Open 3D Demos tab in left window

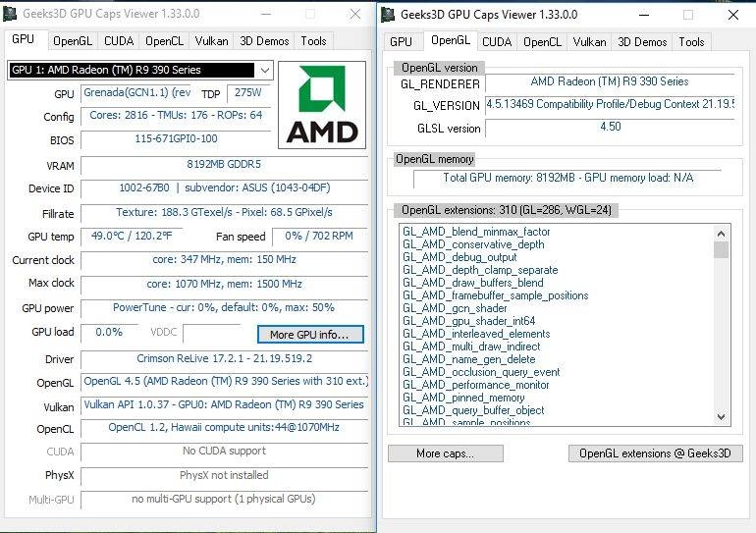pos(264,41)
